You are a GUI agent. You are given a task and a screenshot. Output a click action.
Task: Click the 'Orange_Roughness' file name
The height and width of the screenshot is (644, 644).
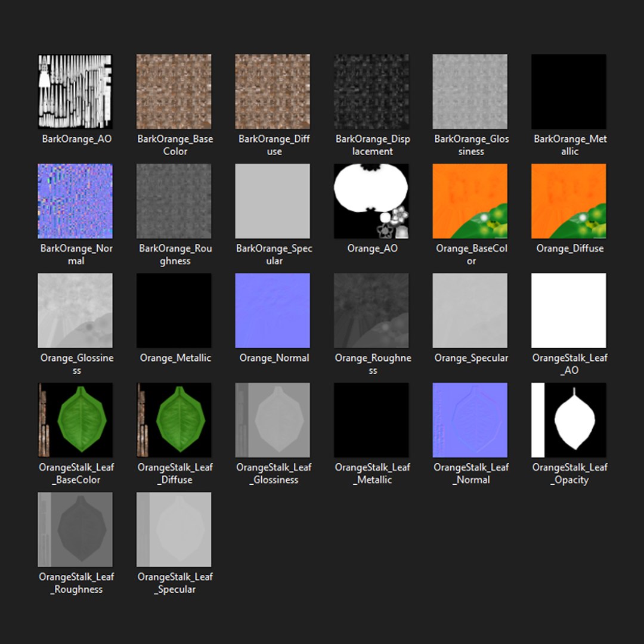point(373,364)
